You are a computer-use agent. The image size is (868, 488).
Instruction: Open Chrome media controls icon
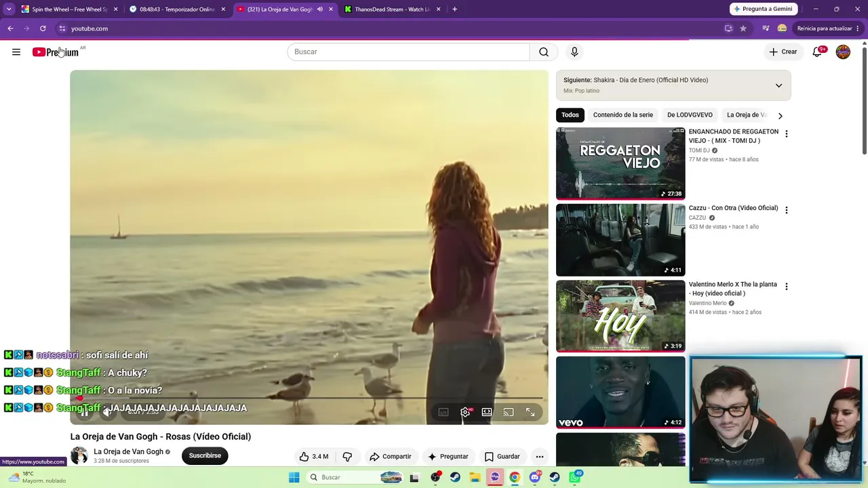pyautogui.click(x=766, y=28)
